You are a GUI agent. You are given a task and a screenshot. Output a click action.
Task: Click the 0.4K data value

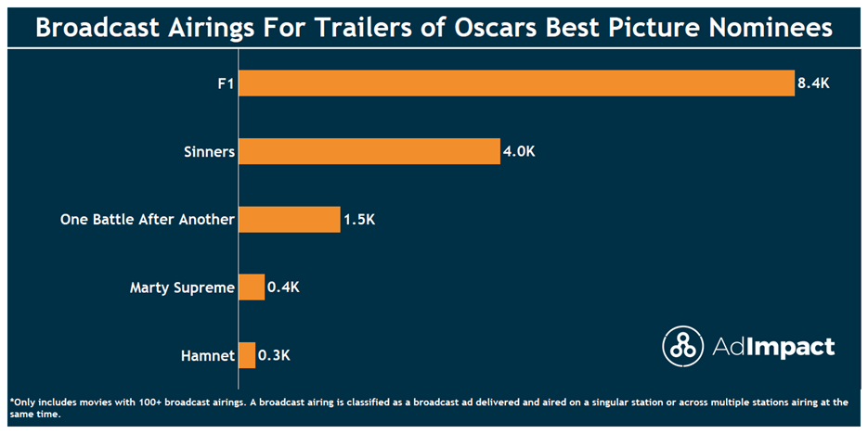click(x=283, y=287)
